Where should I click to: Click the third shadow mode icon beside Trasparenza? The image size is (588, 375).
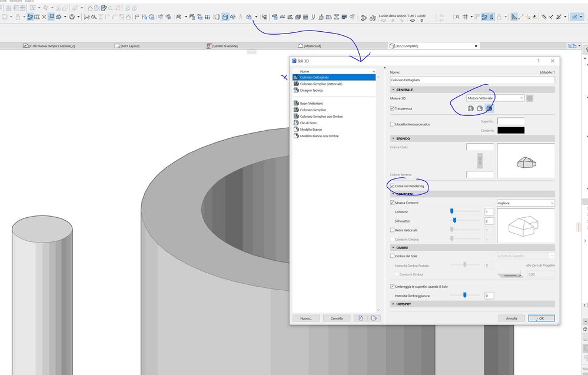[489, 108]
